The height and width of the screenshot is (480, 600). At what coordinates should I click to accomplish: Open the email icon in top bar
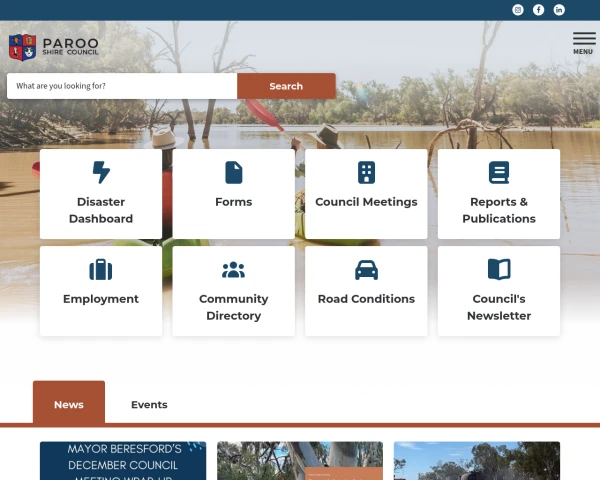pos(518,10)
